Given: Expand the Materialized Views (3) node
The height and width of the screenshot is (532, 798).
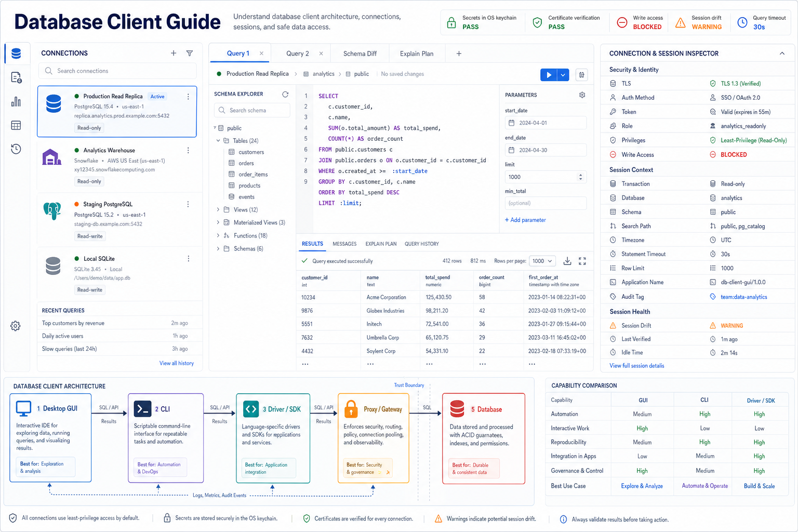Looking at the screenshot, I should tap(218, 222).
